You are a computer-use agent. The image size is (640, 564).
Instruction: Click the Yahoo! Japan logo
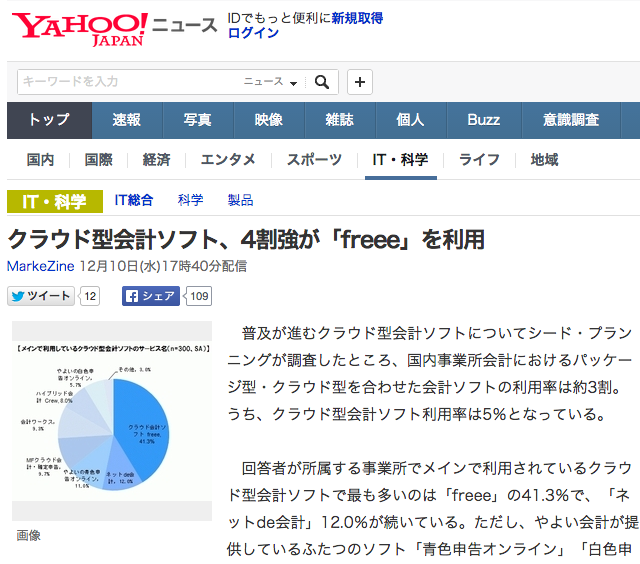tap(80, 28)
